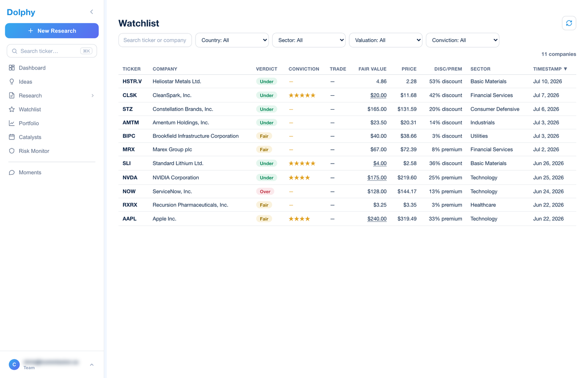
Task: Click CLSK fair value $20.00 link
Action: pos(378,95)
